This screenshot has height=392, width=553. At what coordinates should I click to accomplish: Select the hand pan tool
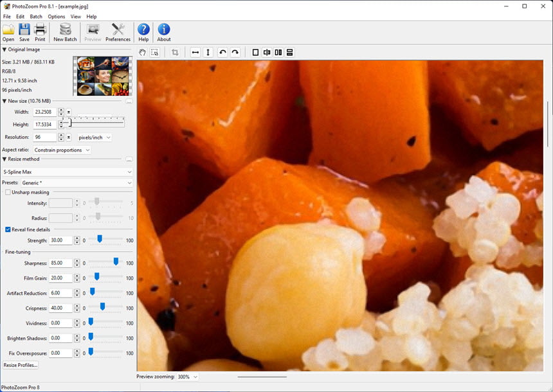[x=142, y=53]
